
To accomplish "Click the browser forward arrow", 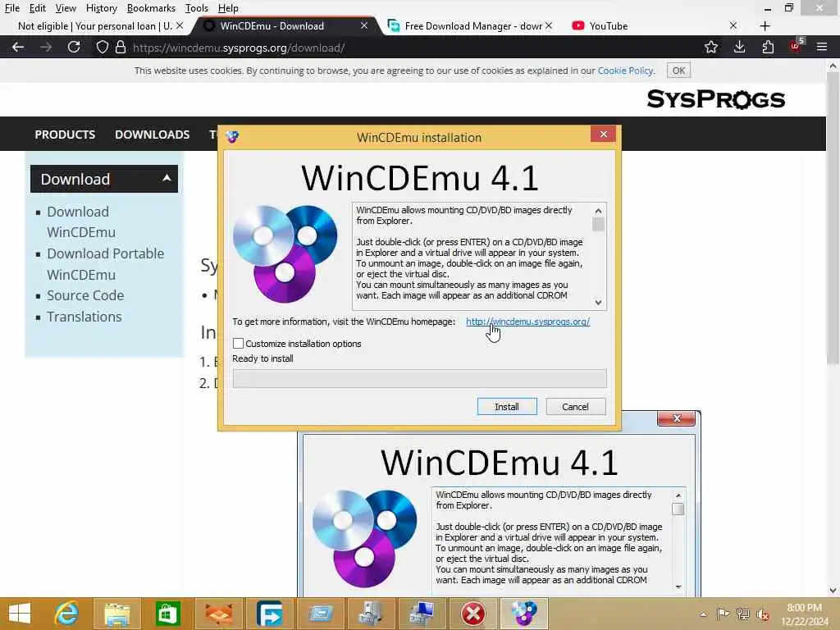I will click(46, 47).
